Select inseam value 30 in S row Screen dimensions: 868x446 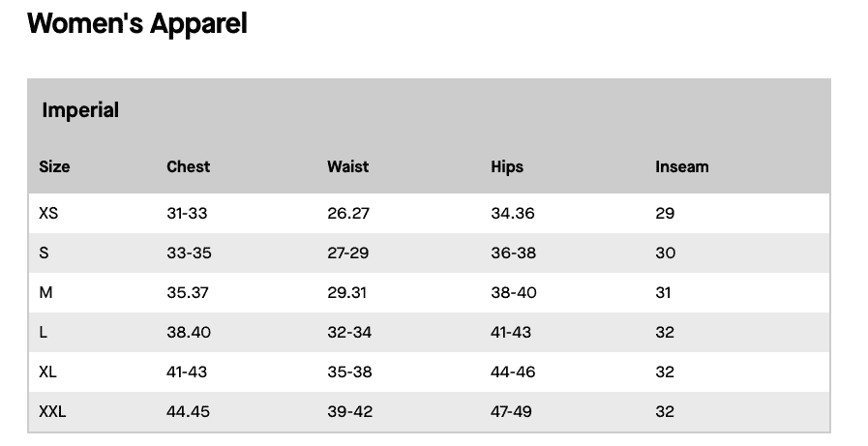pyautogui.click(x=665, y=253)
